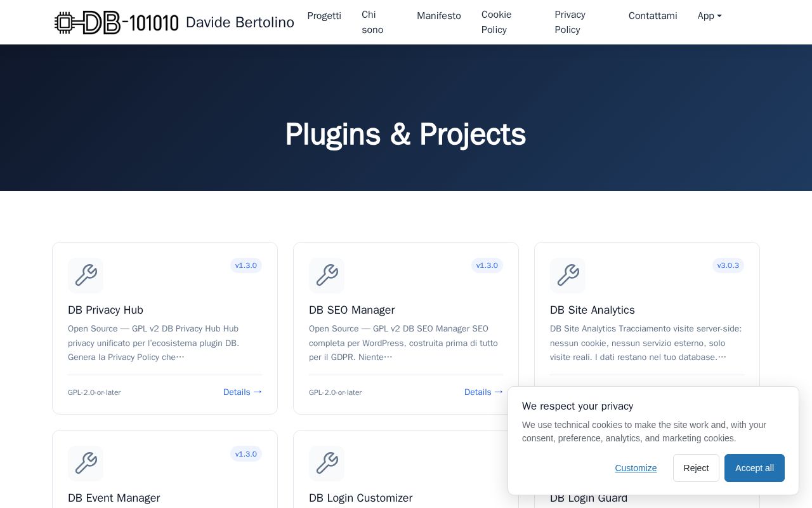Expand the App dropdown menu
This screenshot has height=508, width=812.
pyautogui.click(x=709, y=16)
